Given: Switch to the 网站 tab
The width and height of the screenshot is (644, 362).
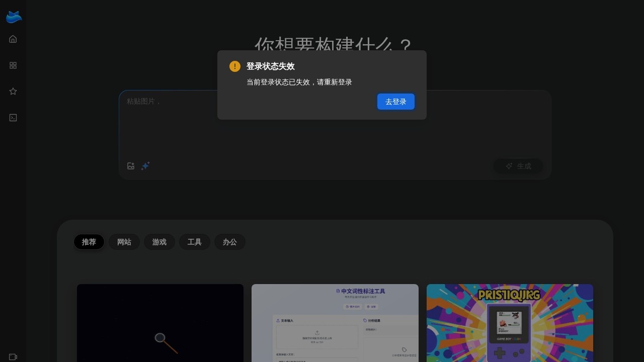Looking at the screenshot, I should pos(124,242).
